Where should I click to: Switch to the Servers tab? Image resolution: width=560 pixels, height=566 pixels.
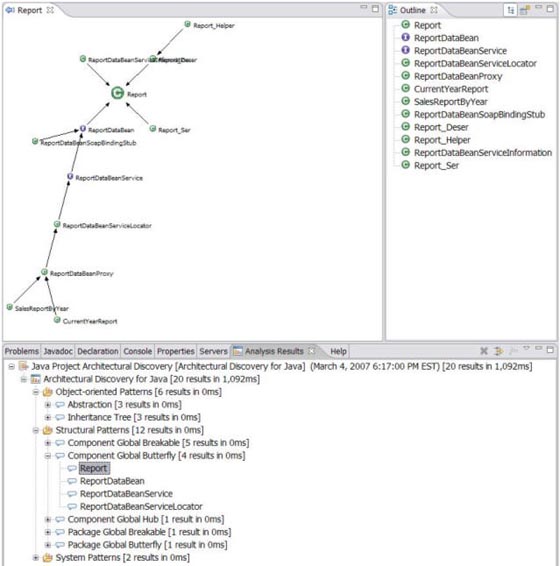point(213,351)
